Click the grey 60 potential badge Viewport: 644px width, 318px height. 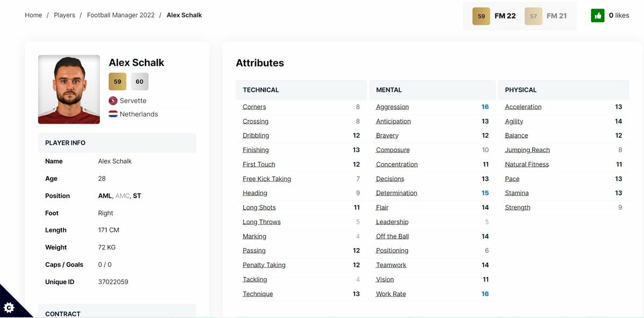pos(140,82)
